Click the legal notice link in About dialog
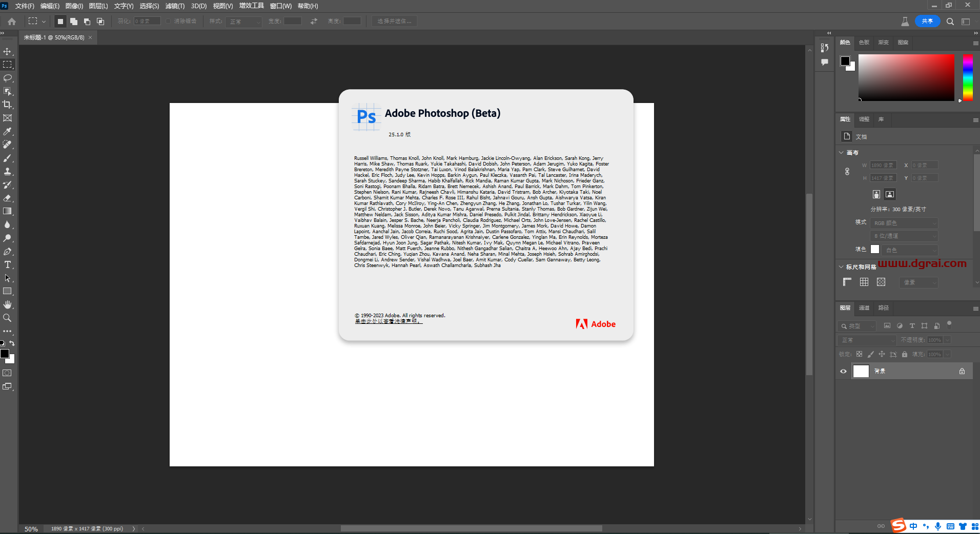The height and width of the screenshot is (534, 980). [389, 321]
